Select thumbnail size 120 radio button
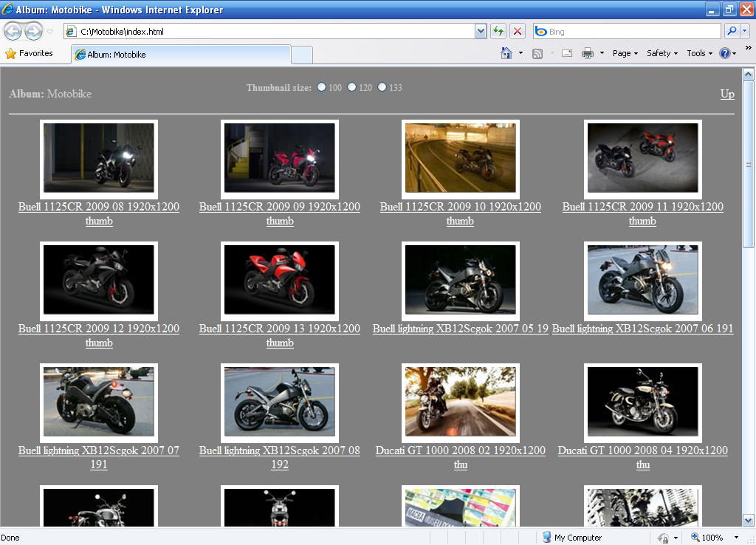The width and height of the screenshot is (756, 545). [x=352, y=87]
